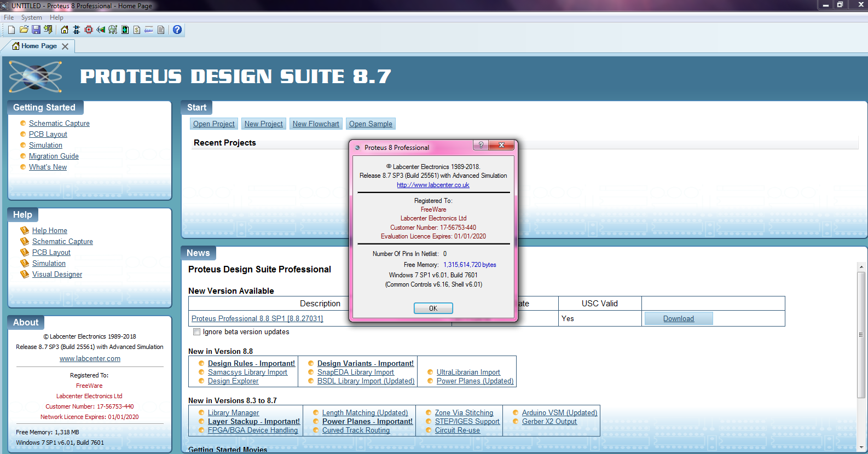Open the labcenter.co.uk link in dialog
Screen dimensions: 868x454
[433, 185]
